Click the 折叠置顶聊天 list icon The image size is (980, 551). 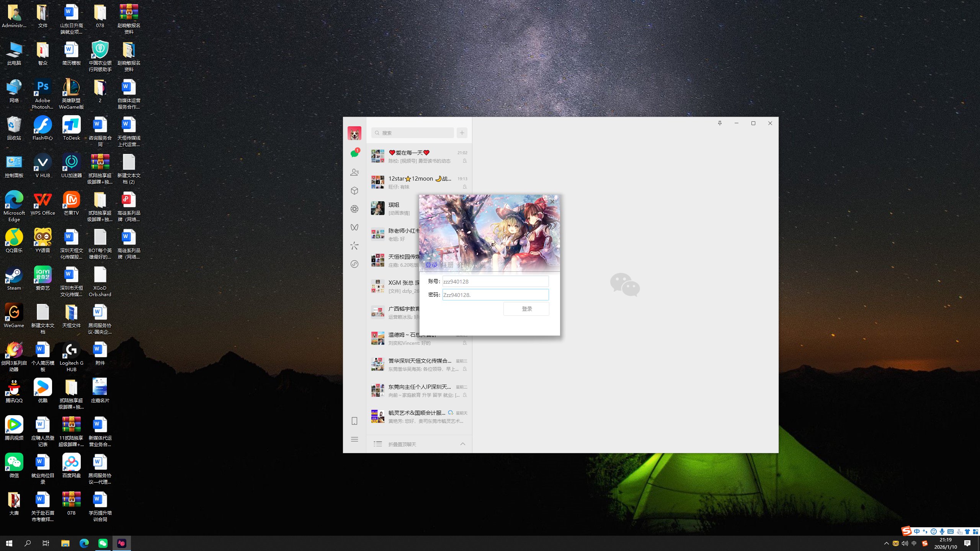pyautogui.click(x=378, y=444)
